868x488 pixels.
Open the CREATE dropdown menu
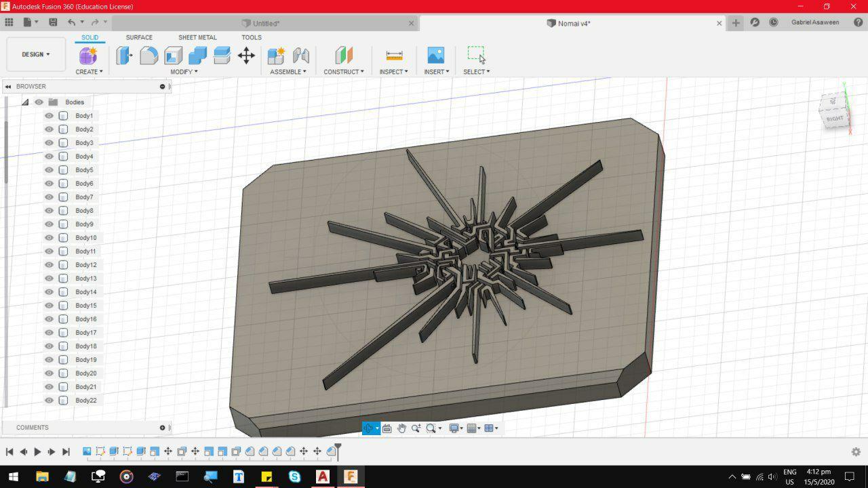89,72
